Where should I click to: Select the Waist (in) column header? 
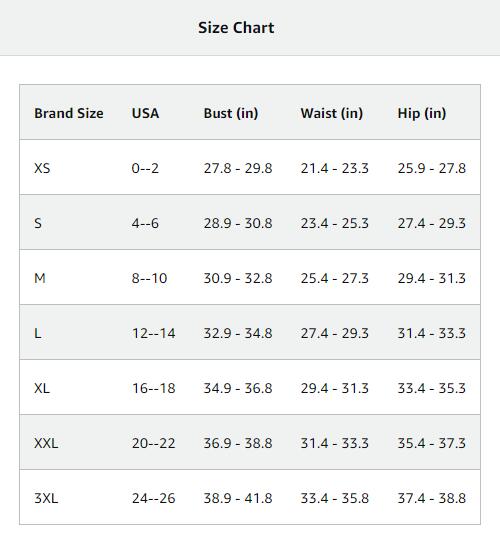[332, 113]
